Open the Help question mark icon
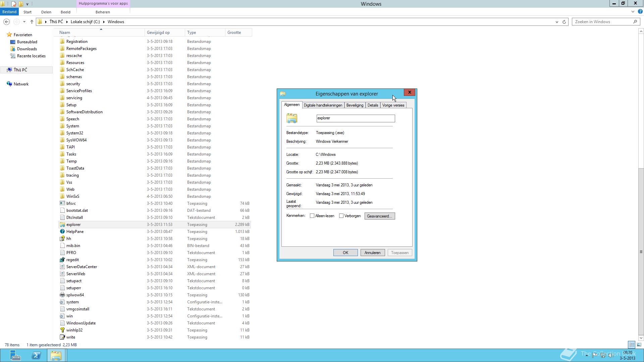The width and height of the screenshot is (644, 362). 640,12
